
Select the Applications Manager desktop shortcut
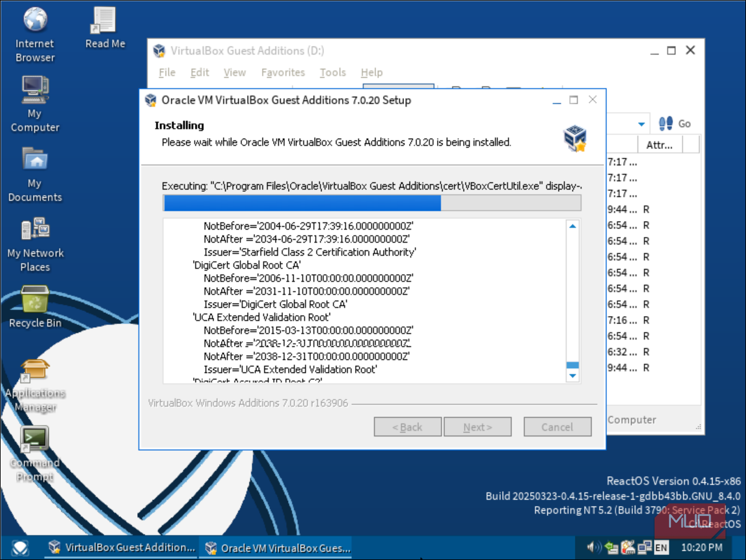coord(35,385)
